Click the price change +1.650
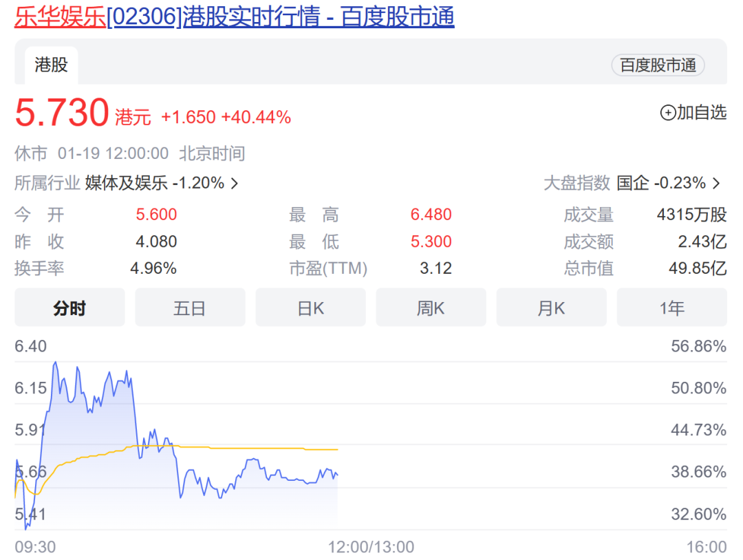 point(188,117)
